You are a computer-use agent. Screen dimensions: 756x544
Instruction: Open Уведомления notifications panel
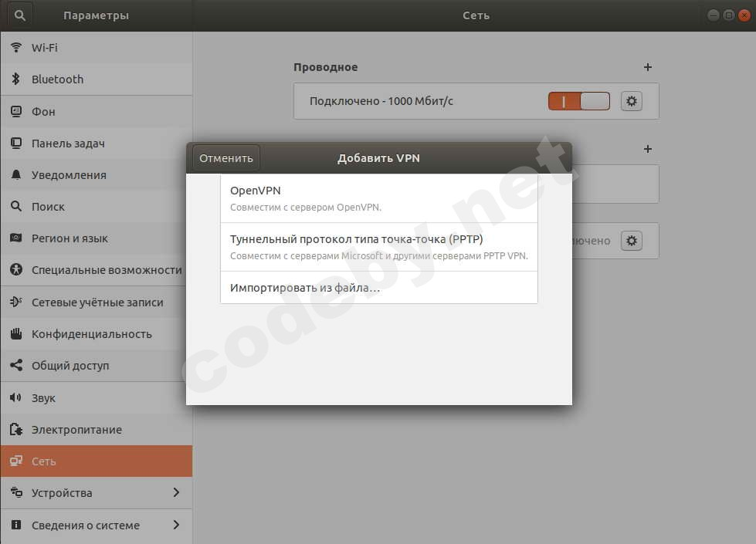pos(97,174)
